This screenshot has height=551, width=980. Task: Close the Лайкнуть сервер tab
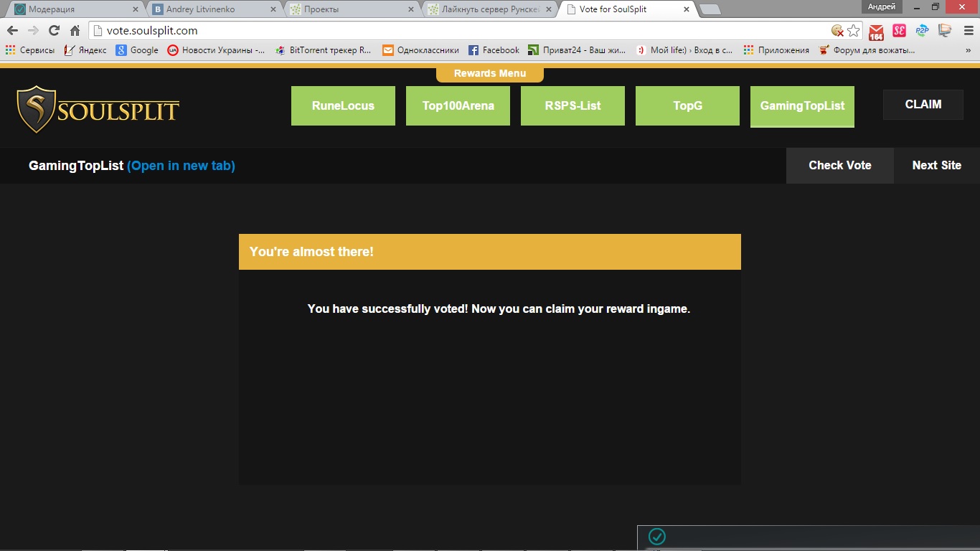click(549, 9)
